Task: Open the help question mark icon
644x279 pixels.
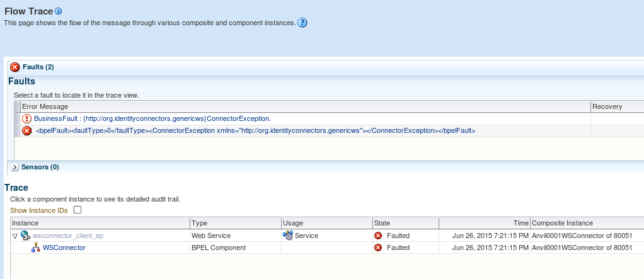Action: [302, 23]
